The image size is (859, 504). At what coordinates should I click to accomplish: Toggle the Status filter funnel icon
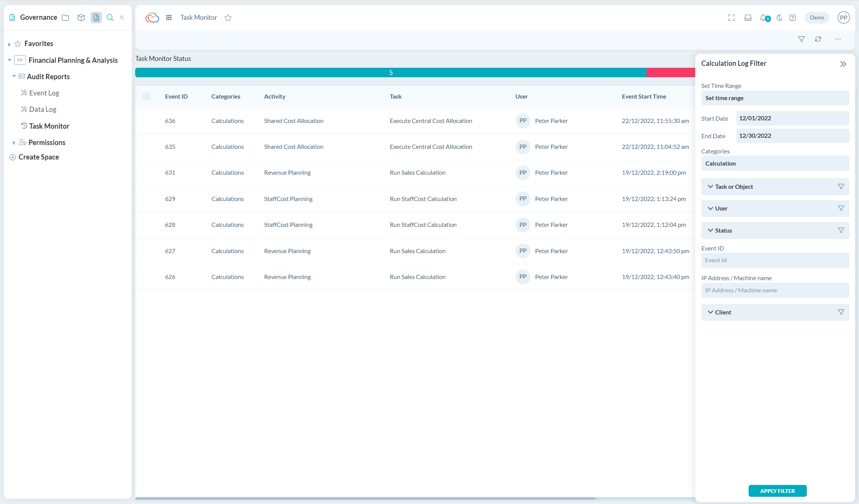click(x=841, y=230)
